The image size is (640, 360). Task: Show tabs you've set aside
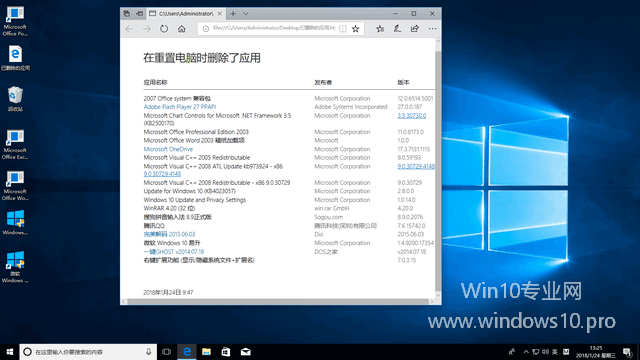(127, 13)
